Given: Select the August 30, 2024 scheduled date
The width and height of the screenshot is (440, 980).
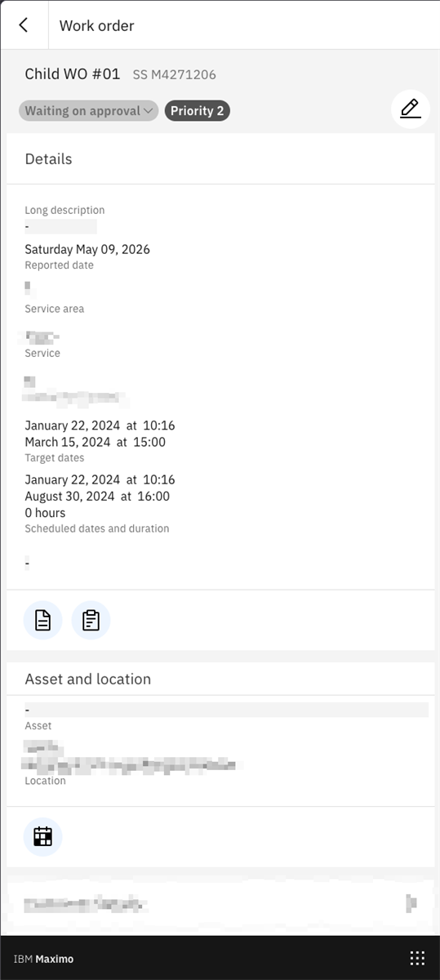Looking at the screenshot, I should tap(97, 496).
